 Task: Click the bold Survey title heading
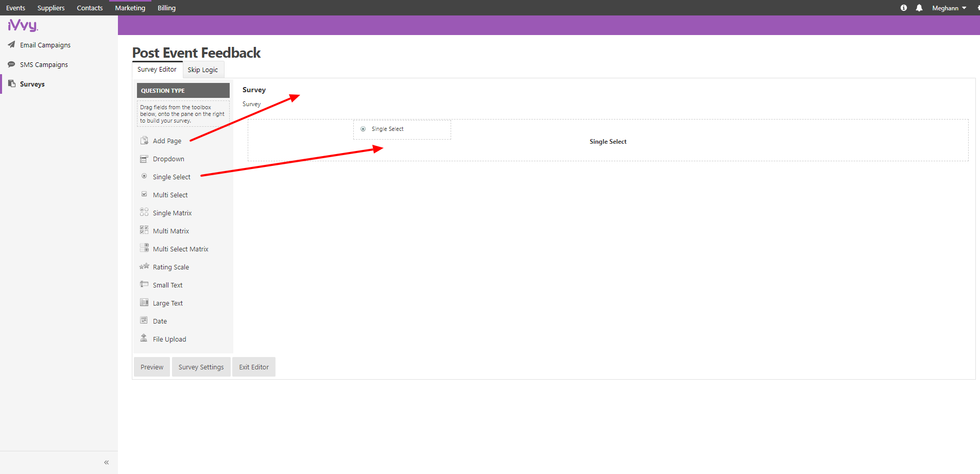tap(254, 90)
